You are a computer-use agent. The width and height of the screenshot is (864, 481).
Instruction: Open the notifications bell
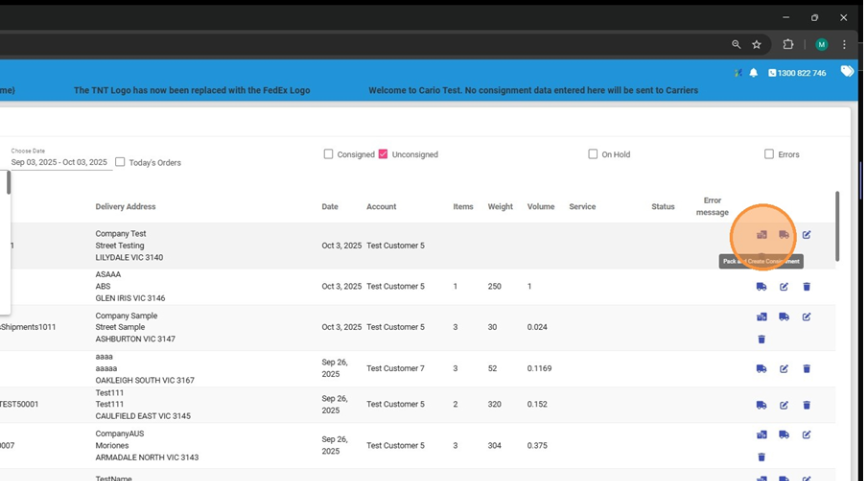pyautogui.click(x=753, y=73)
